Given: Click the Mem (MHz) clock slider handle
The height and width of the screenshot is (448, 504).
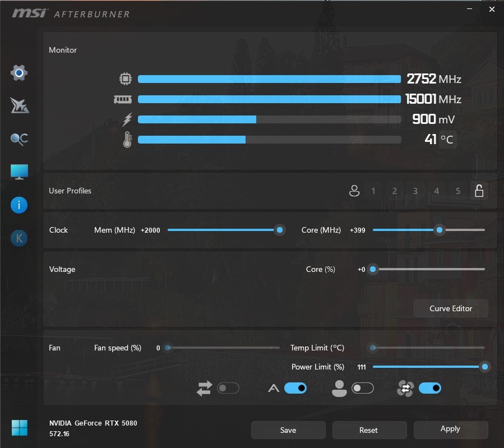Looking at the screenshot, I should click(280, 230).
